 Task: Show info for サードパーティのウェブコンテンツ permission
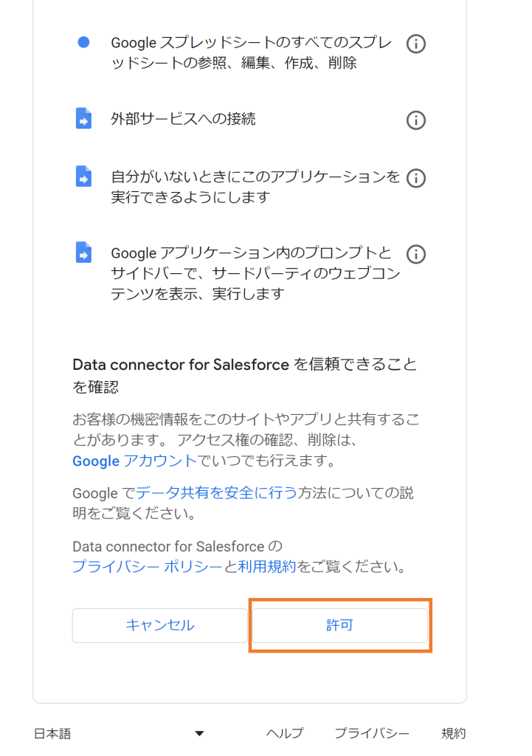click(416, 254)
